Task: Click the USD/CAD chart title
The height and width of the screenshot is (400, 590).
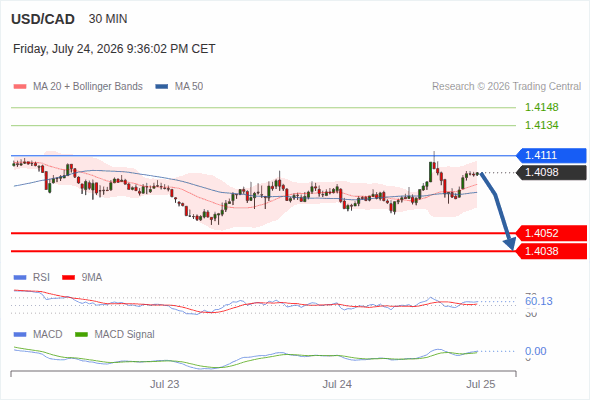Action: 43,19
